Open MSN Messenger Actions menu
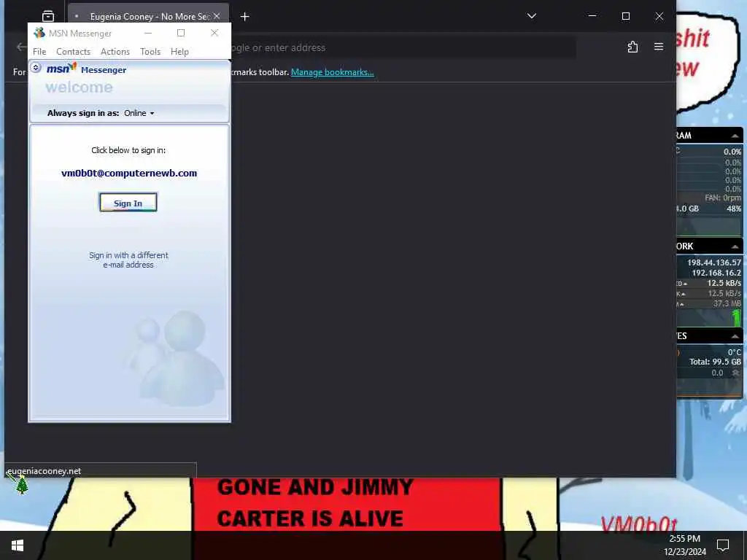Viewport: 747px width, 560px height. (115, 52)
